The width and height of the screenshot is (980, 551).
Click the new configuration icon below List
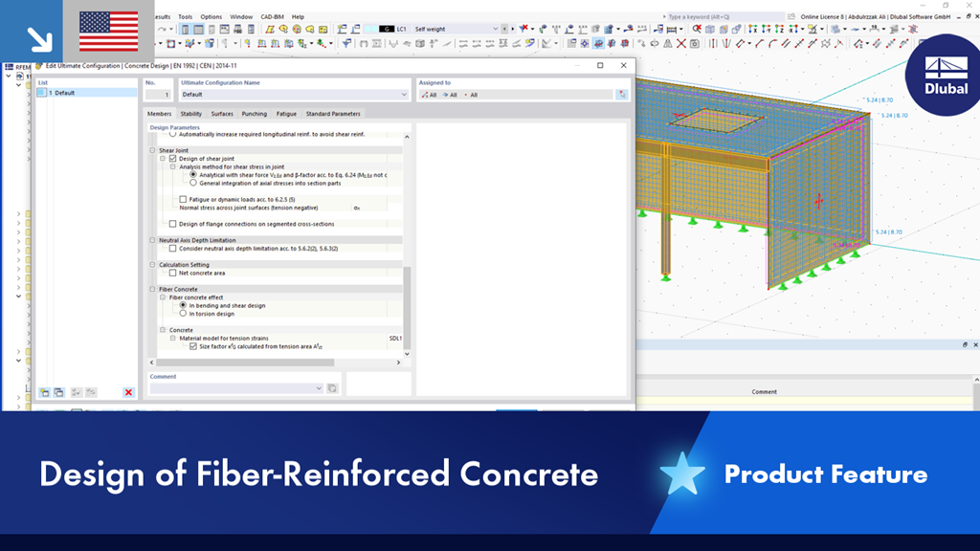click(44, 392)
